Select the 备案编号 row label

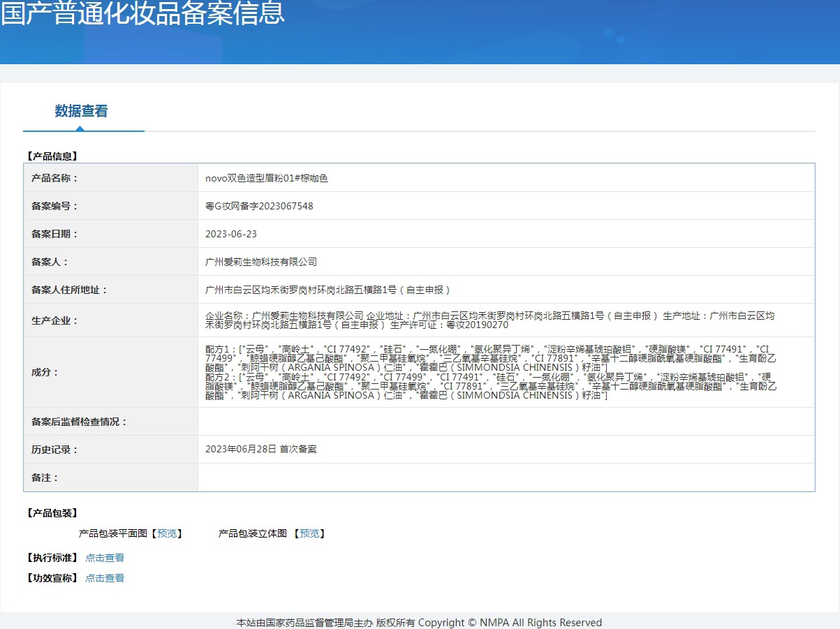pos(55,206)
